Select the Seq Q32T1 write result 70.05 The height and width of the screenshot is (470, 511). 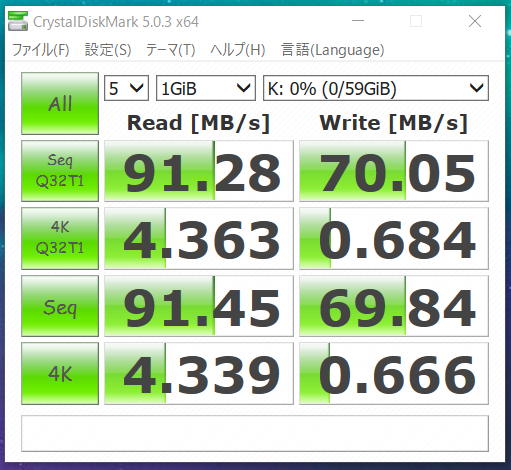tap(394, 171)
